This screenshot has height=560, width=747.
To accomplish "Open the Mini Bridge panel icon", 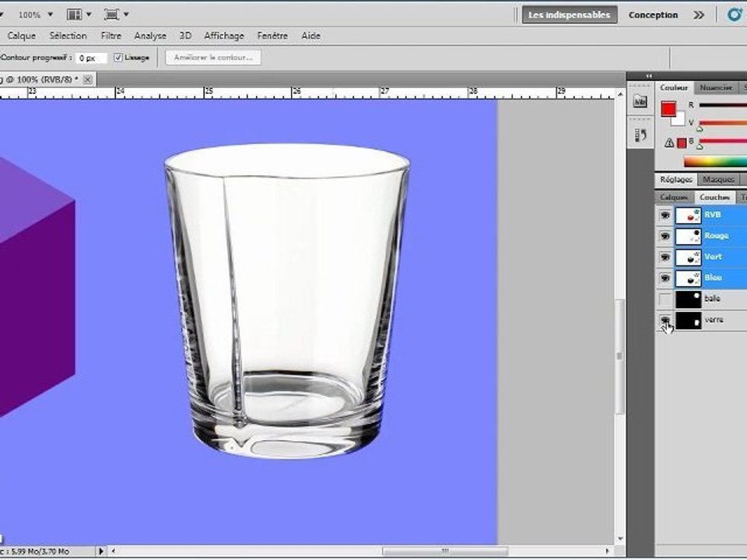I will 640,101.
